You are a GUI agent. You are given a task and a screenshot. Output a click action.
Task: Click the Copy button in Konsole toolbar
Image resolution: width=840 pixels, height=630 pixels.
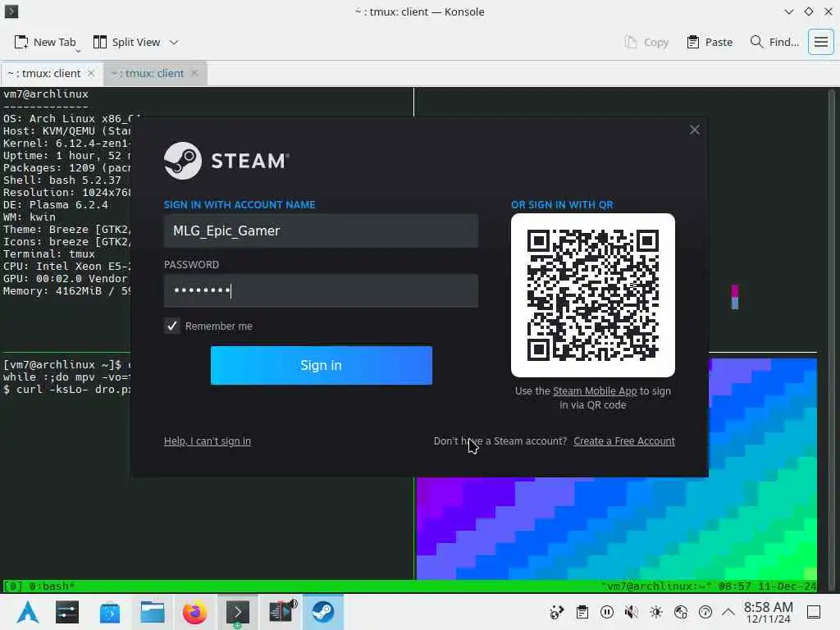(x=646, y=42)
